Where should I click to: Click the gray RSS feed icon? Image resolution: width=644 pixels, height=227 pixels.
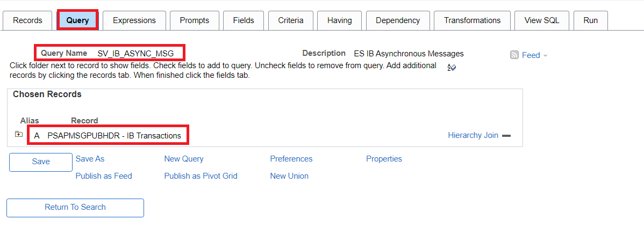(x=514, y=55)
